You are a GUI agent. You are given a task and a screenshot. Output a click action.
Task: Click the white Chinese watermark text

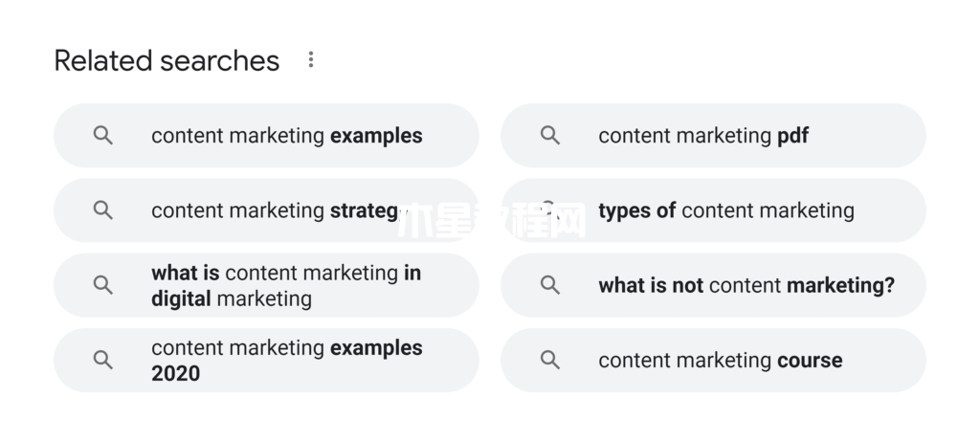[x=492, y=220]
